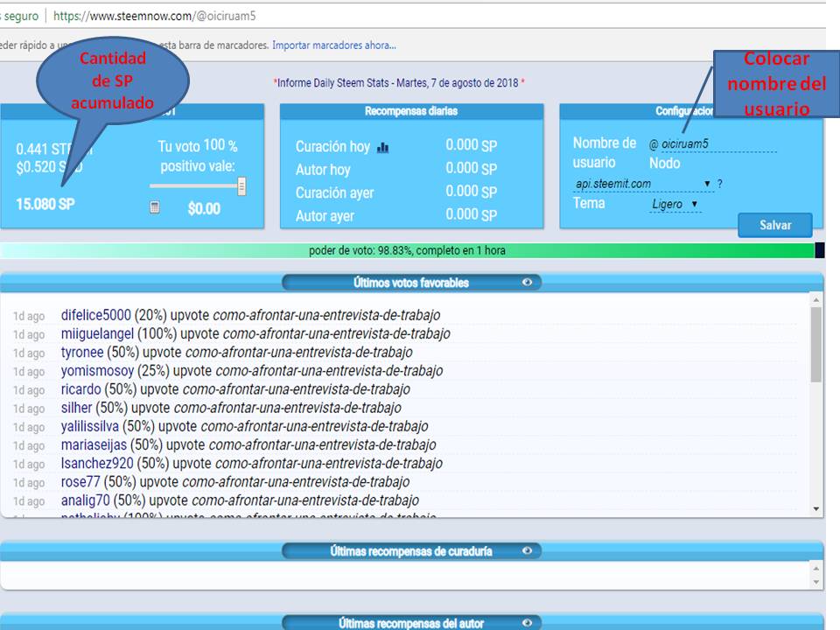
Task: Click the Importar marcadores ahora link
Action: [x=334, y=45]
